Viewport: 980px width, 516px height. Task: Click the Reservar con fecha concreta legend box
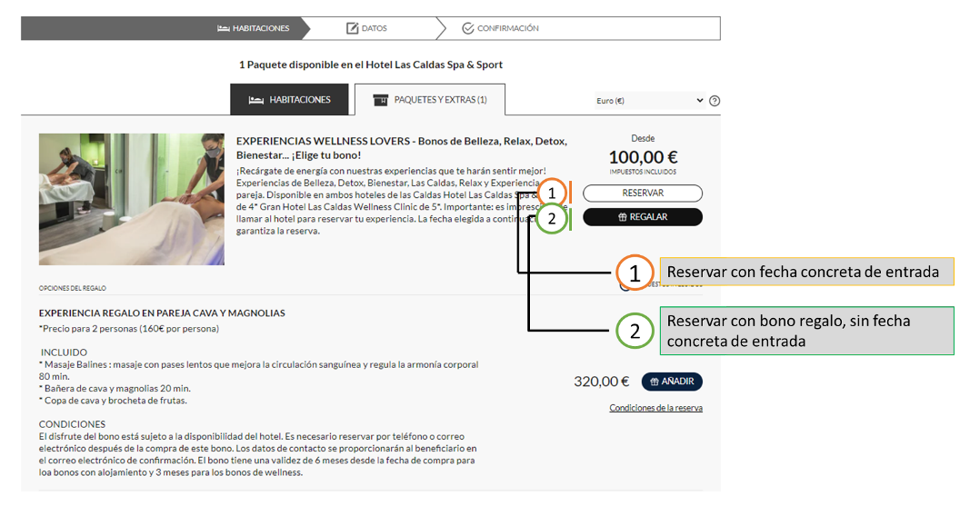click(805, 272)
